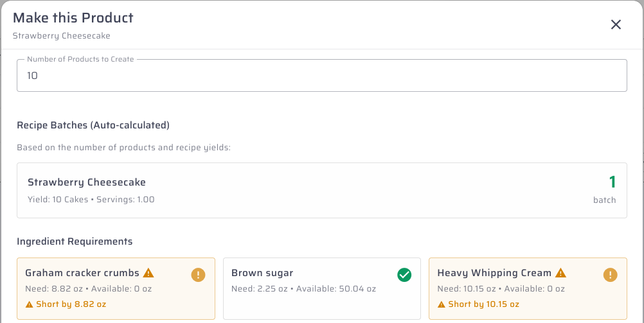Select the Graham cracker crumbs ingredient name

tap(82, 273)
